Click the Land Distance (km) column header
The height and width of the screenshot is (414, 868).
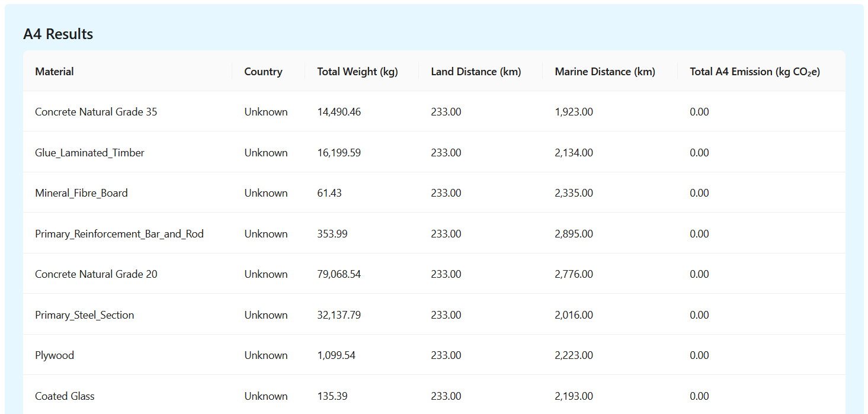pos(476,72)
